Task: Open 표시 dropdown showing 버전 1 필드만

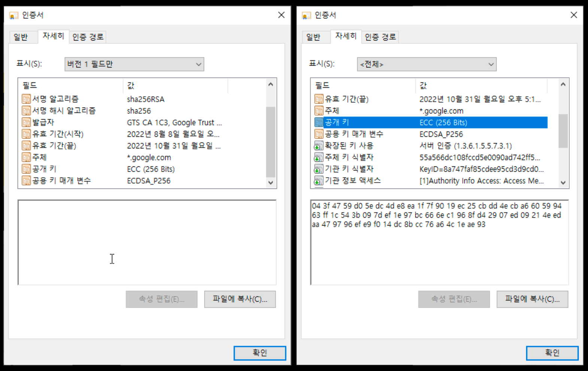Action: [134, 64]
